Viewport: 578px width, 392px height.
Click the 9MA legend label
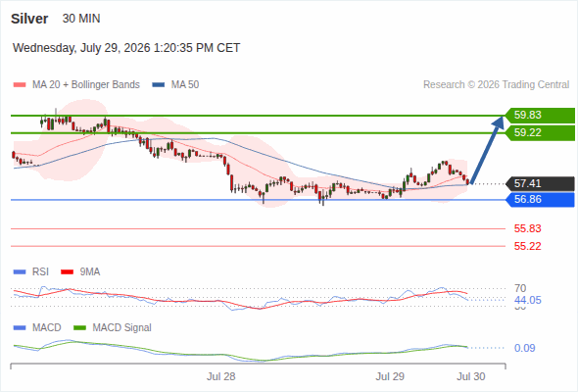(x=90, y=272)
